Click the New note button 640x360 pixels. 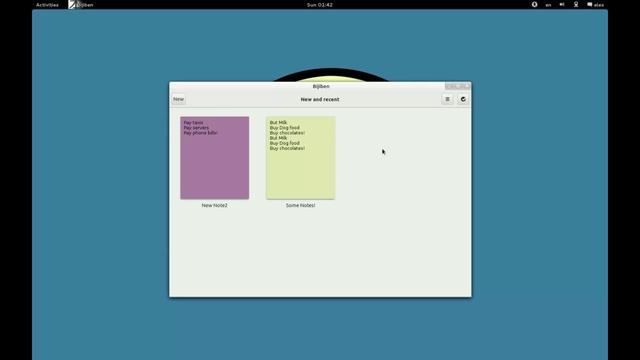178,99
